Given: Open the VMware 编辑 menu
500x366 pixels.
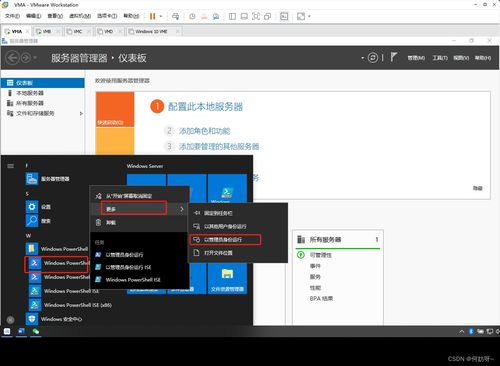Looking at the screenshot, I should pyautogui.click(x=34, y=16).
